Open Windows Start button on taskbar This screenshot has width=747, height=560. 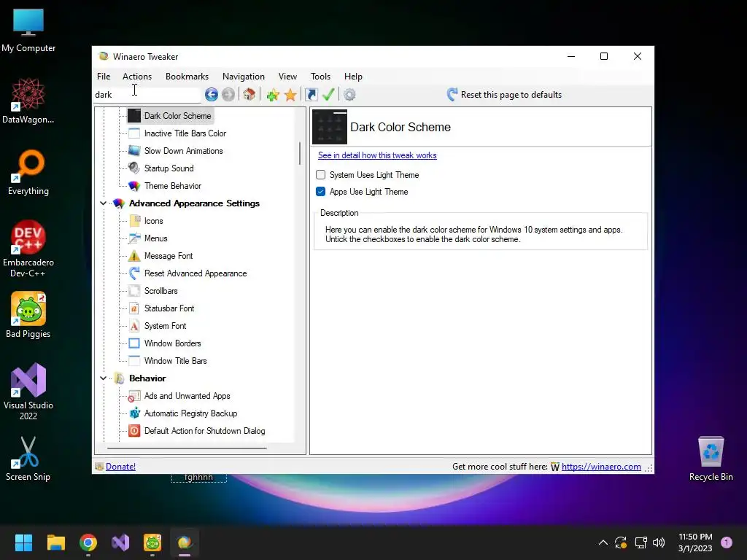[23, 542]
